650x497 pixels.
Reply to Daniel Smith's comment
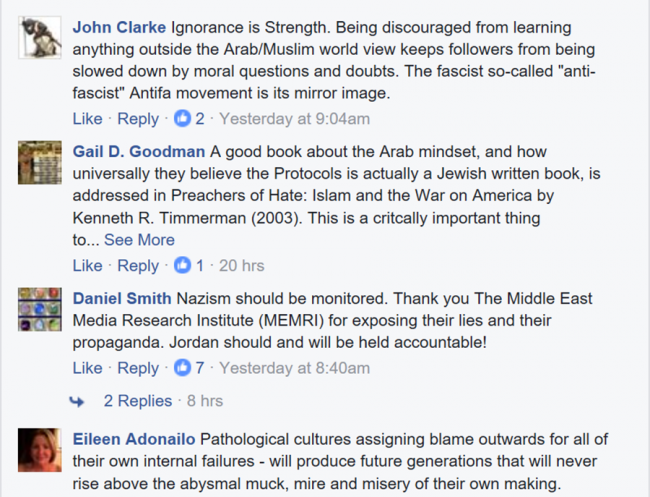click(x=138, y=368)
